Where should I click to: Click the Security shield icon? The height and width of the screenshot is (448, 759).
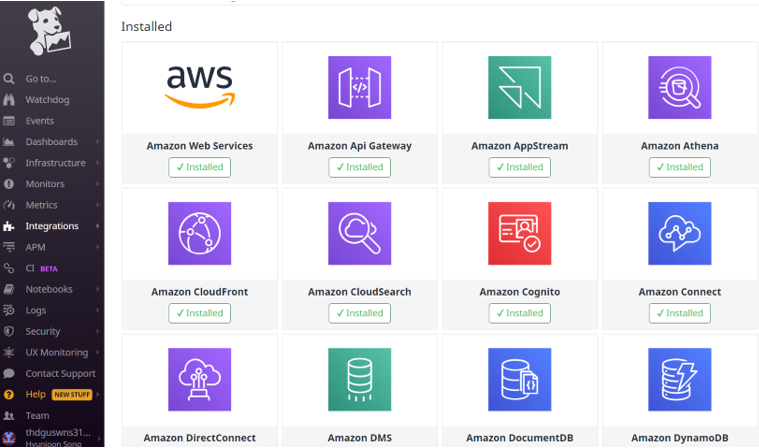(9, 331)
